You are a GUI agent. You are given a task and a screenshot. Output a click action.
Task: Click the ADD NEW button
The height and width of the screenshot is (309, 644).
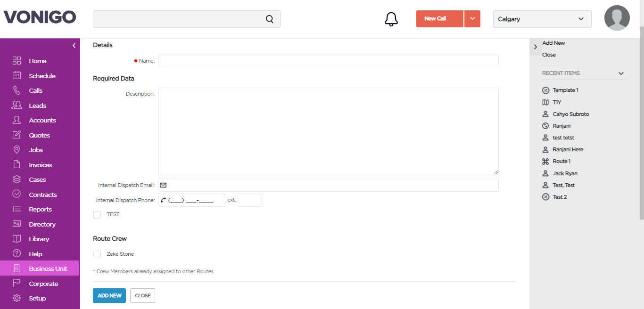click(x=109, y=295)
